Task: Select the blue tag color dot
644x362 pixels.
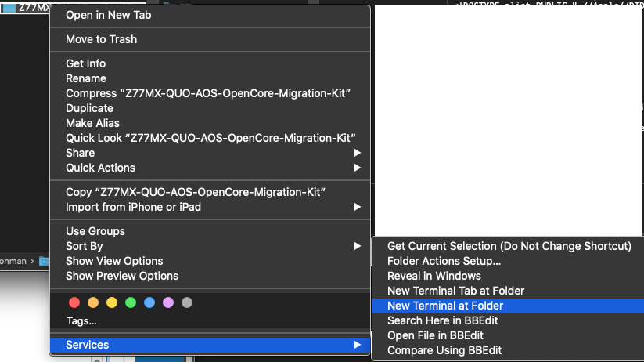Action: click(x=149, y=302)
